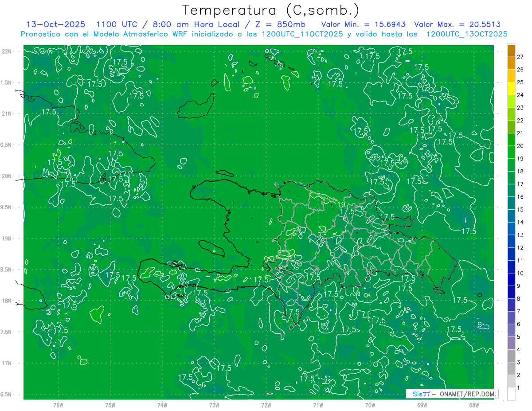Pick the bright yellow swatch above label 24
The height and width of the screenshot is (411, 532).
(511, 89)
